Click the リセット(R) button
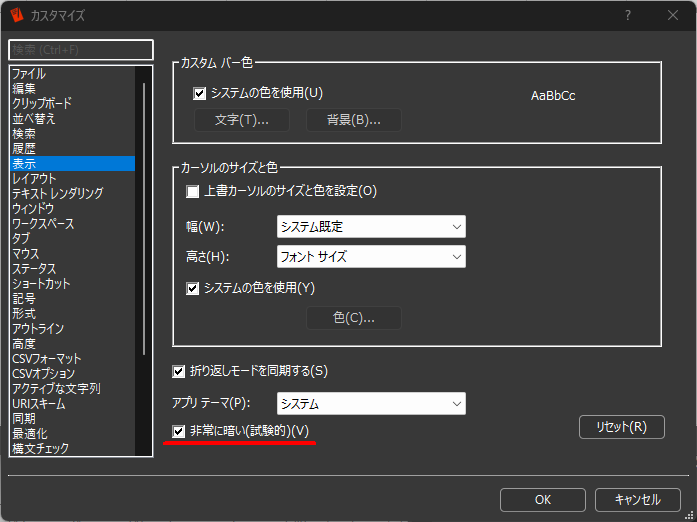The height and width of the screenshot is (522, 697). 622,427
